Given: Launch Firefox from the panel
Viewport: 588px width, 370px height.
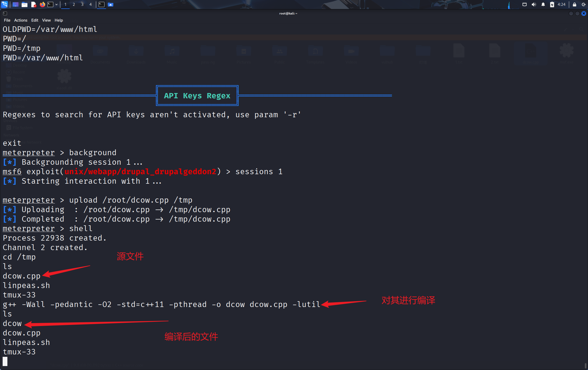Looking at the screenshot, I should [42, 4].
